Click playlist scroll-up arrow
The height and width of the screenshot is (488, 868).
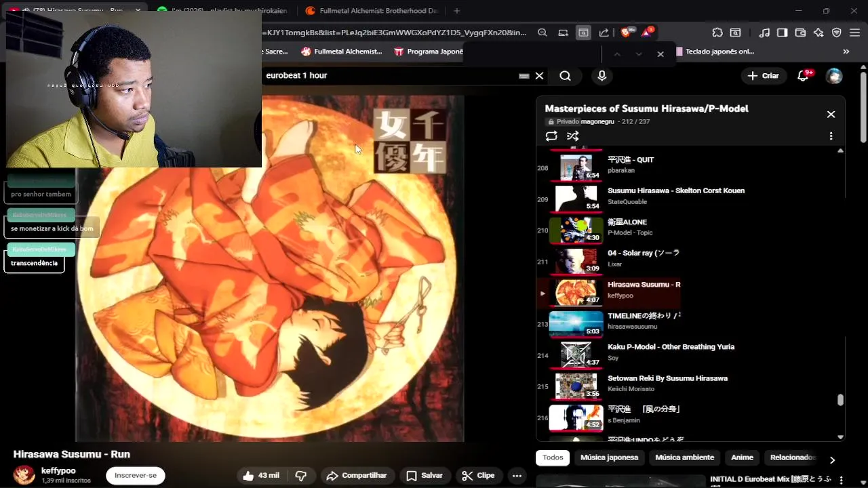841,150
